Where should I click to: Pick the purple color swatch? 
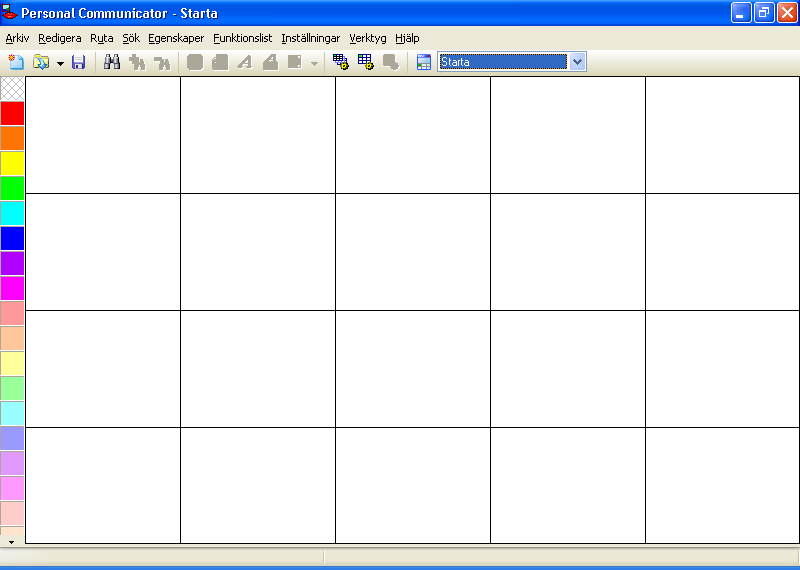coord(12,263)
